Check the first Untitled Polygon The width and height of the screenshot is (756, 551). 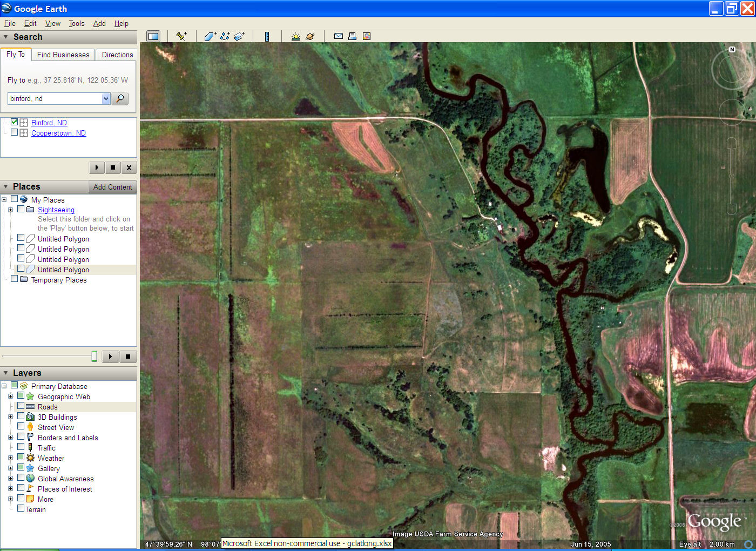21,238
